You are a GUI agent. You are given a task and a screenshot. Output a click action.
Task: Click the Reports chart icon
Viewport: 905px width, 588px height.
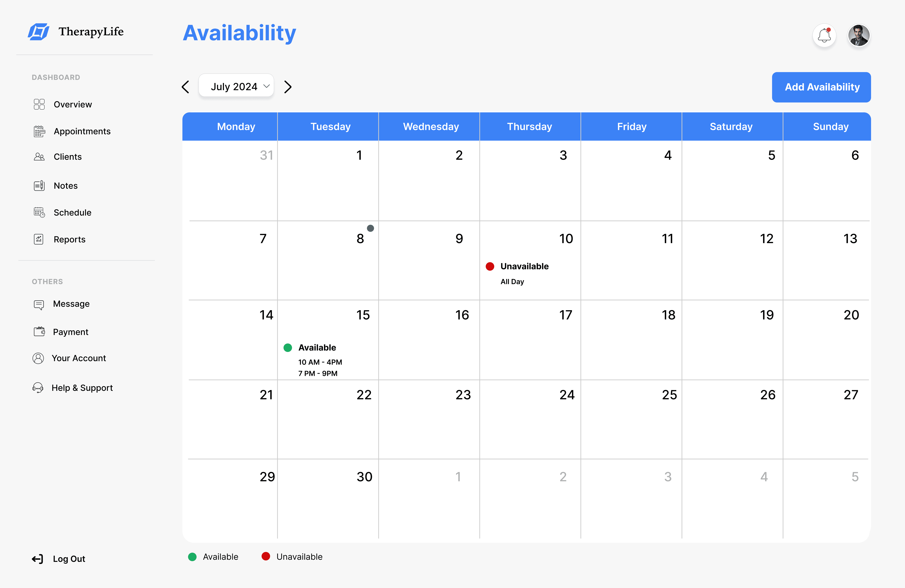point(39,239)
